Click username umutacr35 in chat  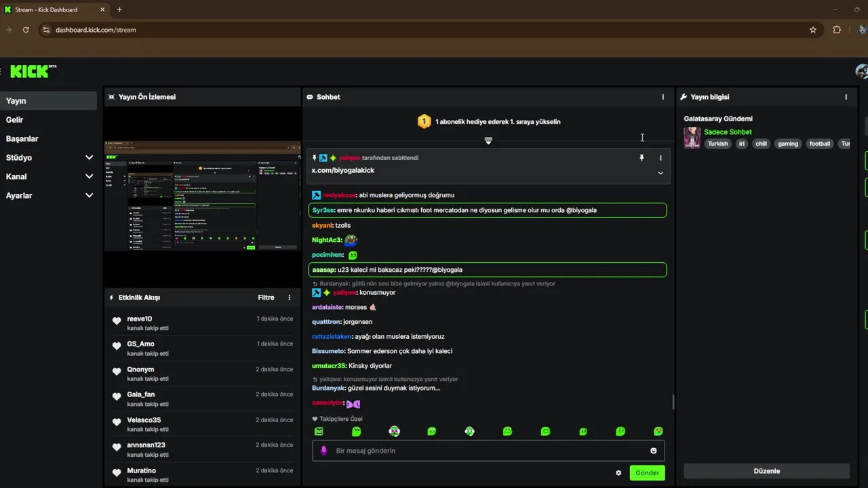(329, 366)
